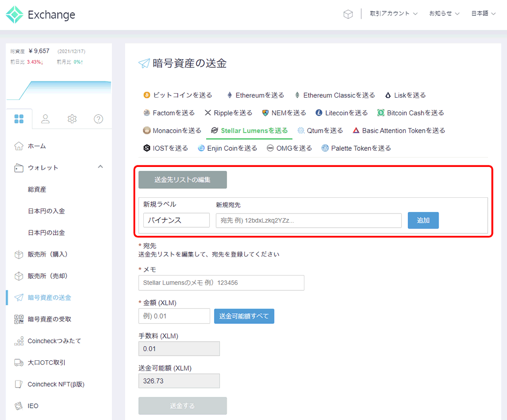Click the 新規ラベル input containing バイナンス
This screenshot has width=507, height=420.
pos(177,220)
